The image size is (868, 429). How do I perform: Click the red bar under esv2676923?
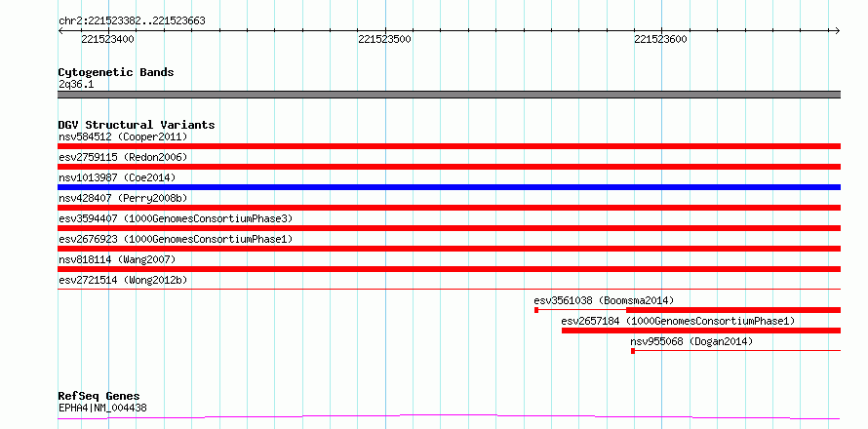pyautogui.click(x=449, y=249)
